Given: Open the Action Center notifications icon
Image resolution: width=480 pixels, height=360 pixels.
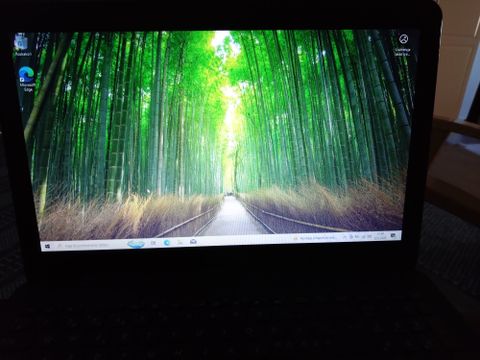Looking at the screenshot, I should (393, 235).
